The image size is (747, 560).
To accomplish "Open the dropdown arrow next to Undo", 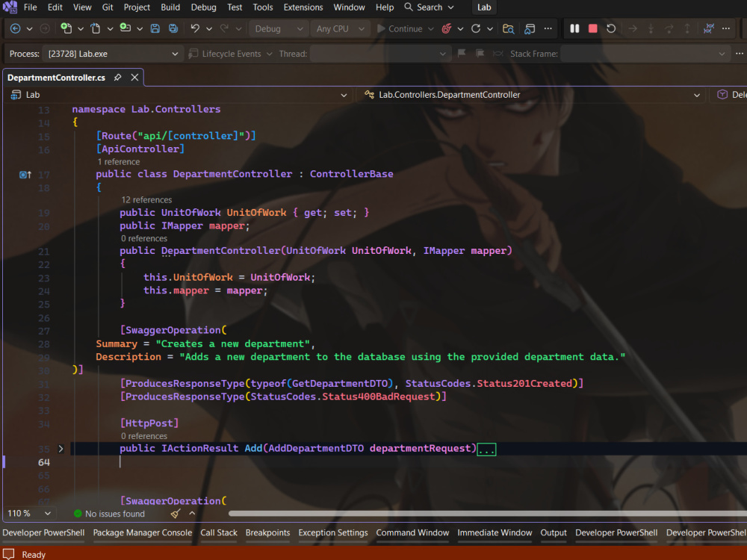I will (x=209, y=28).
